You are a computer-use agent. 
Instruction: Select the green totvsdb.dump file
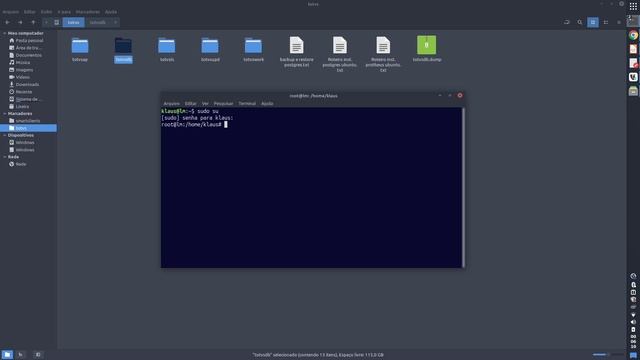pyautogui.click(x=427, y=49)
